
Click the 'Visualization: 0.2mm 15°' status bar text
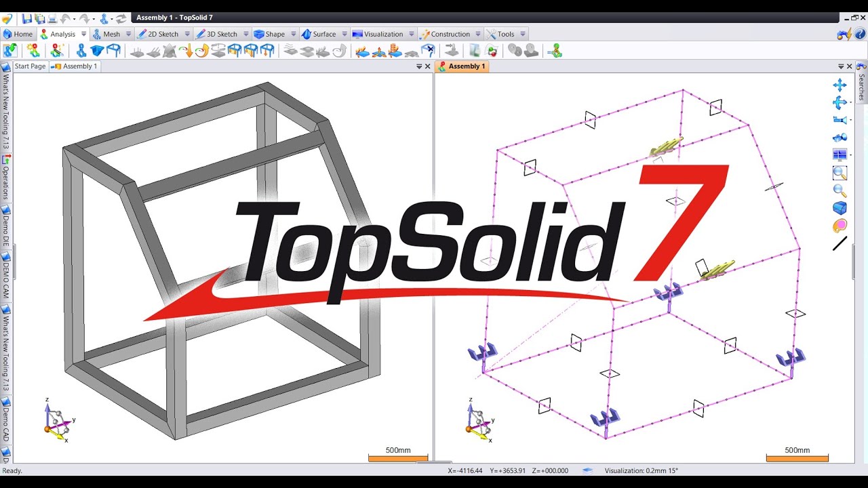(x=641, y=470)
